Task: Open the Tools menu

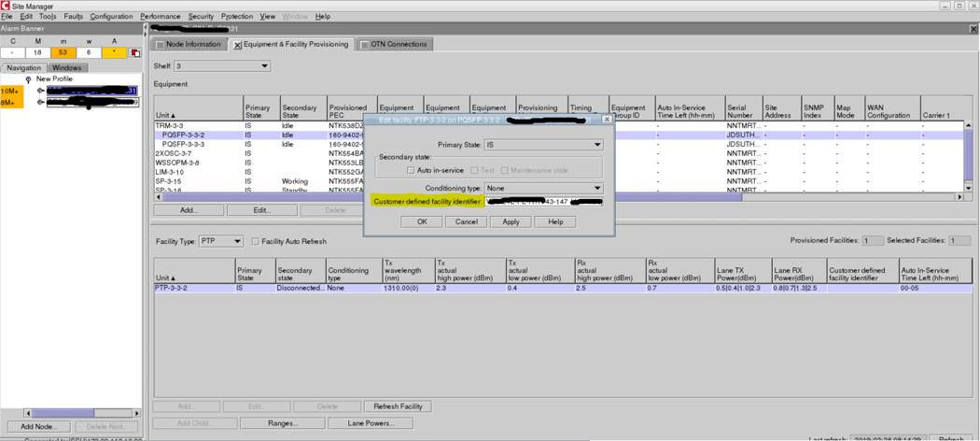Action: pyautogui.click(x=49, y=16)
